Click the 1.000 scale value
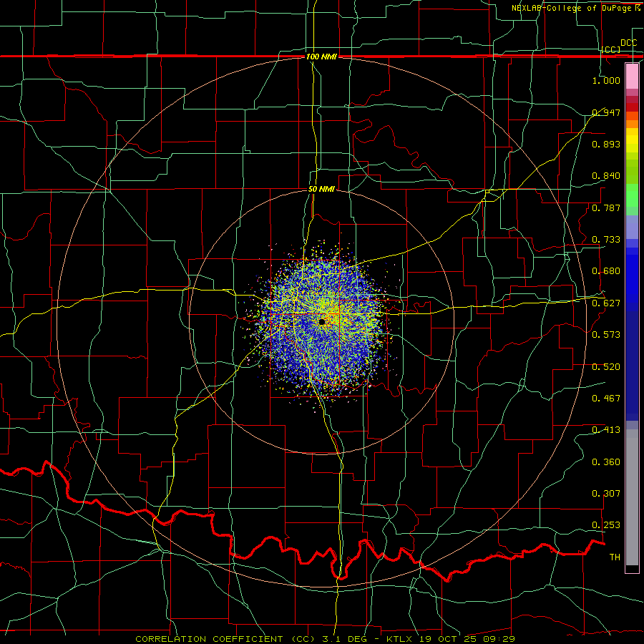This screenshot has width=644, height=644. coord(606,80)
